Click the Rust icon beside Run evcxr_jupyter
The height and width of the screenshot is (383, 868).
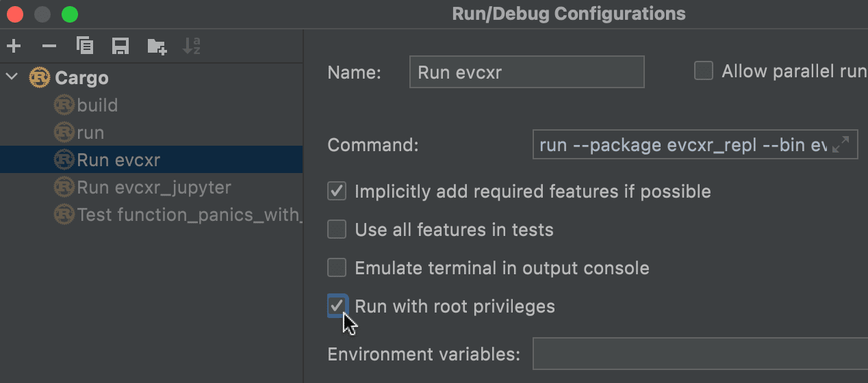tap(64, 187)
